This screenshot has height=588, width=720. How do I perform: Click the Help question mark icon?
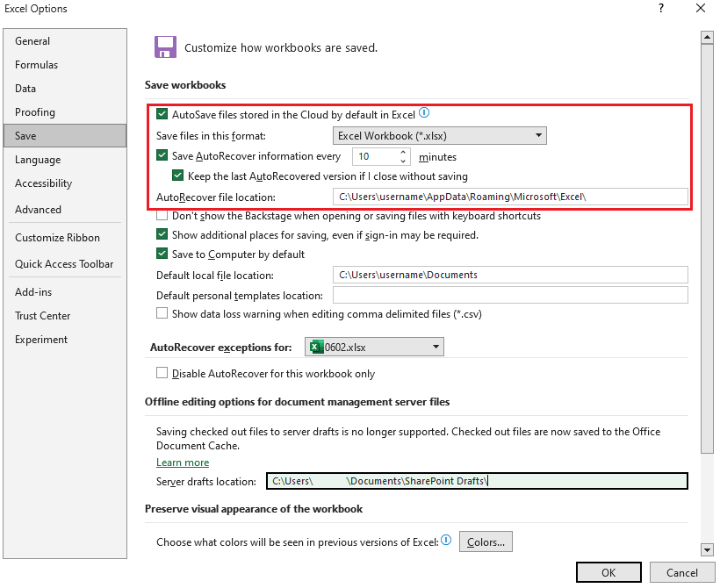click(661, 9)
